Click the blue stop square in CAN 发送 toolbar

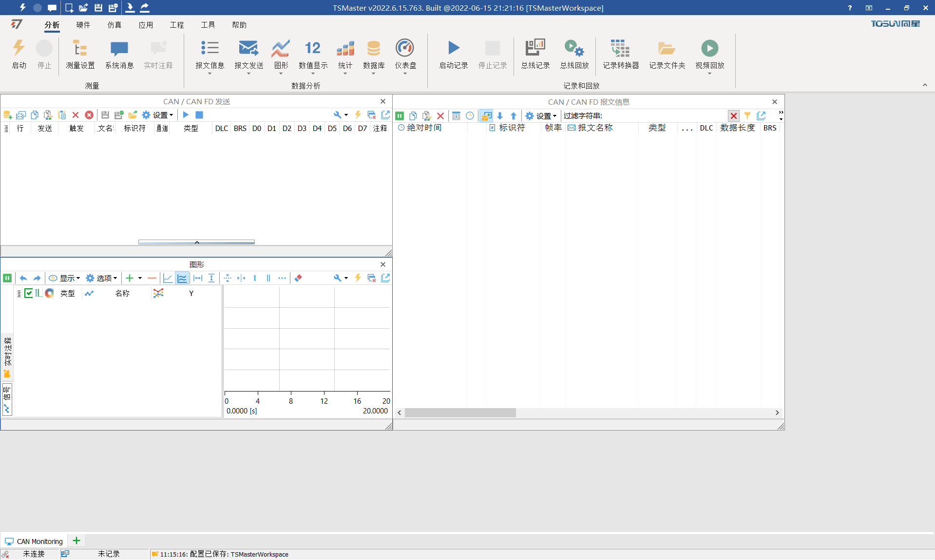(x=199, y=115)
